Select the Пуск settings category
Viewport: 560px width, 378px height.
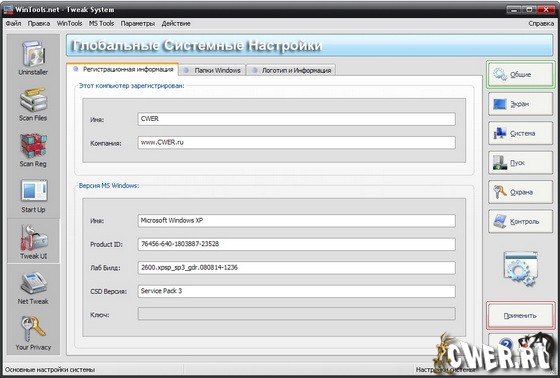click(520, 163)
